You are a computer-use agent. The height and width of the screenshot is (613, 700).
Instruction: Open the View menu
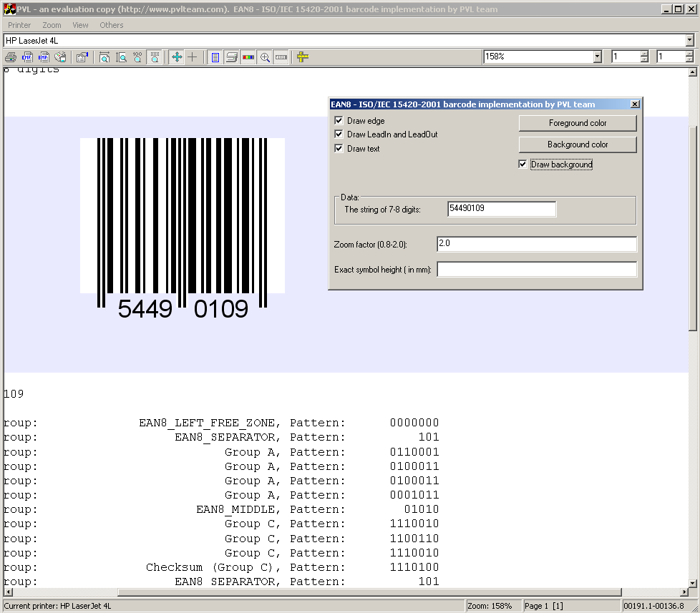coord(80,25)
